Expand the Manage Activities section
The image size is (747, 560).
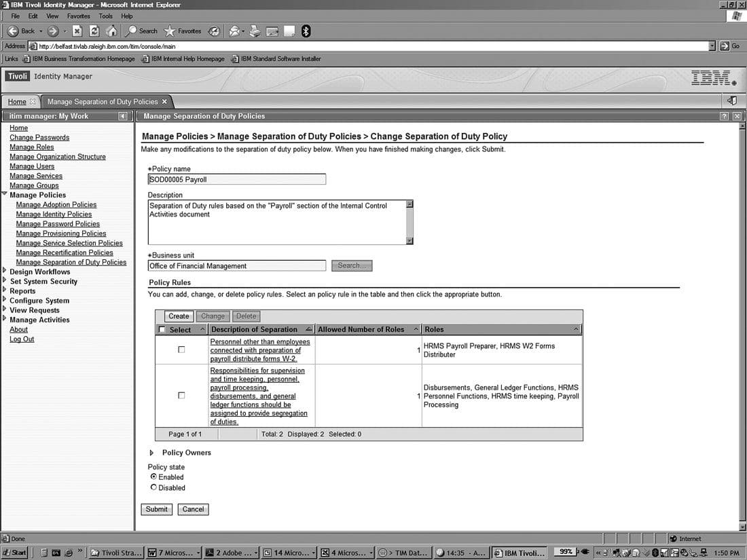coord(5,318)
